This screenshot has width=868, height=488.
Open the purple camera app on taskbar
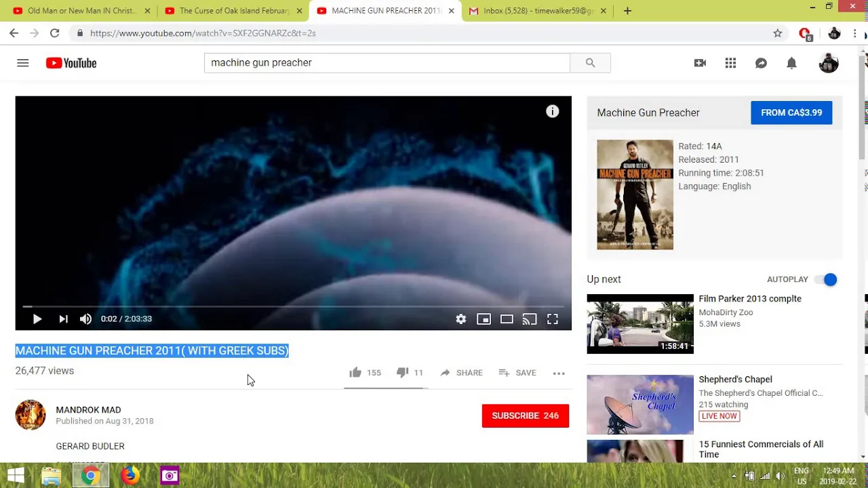(170, 476)
